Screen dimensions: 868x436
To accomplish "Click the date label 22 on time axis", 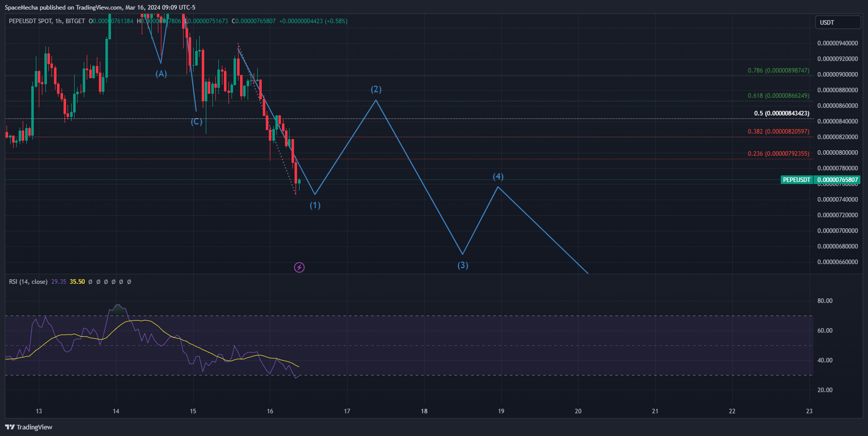I will (x=732, y=411).
